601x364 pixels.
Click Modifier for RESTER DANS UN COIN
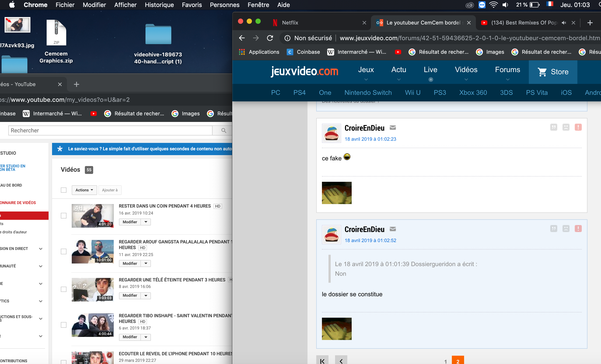pyautogui.click(x=130, y=222)
